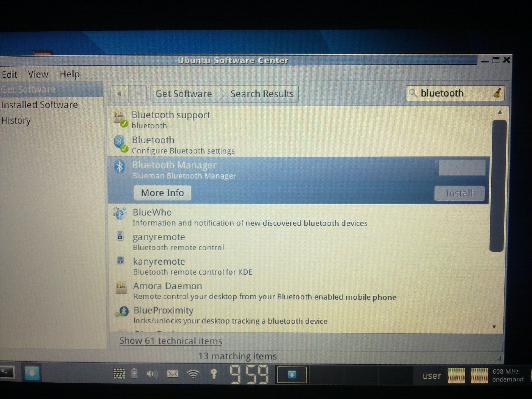Click the 608 MHz ondemand CPU indicator
Viewport: 532px width, 399px height.
click(508, 375)
